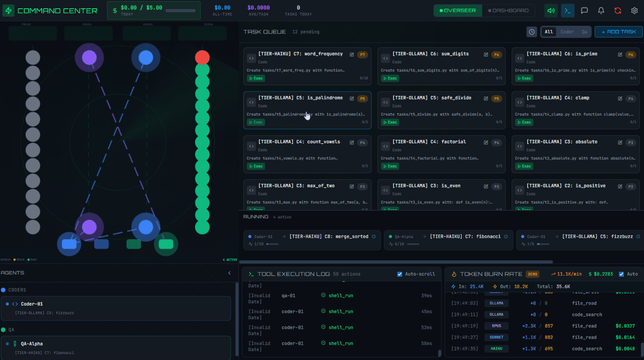Open settings gear in top bar

[x=634, y=11]
